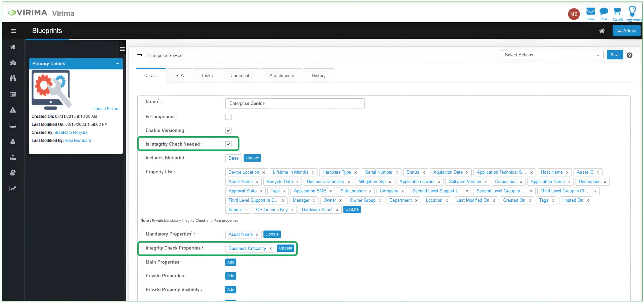Image resolution: width=644 pixels, height=303 pixels.
Task: Uncheck Enable Versioning
Action: point(228,131)
